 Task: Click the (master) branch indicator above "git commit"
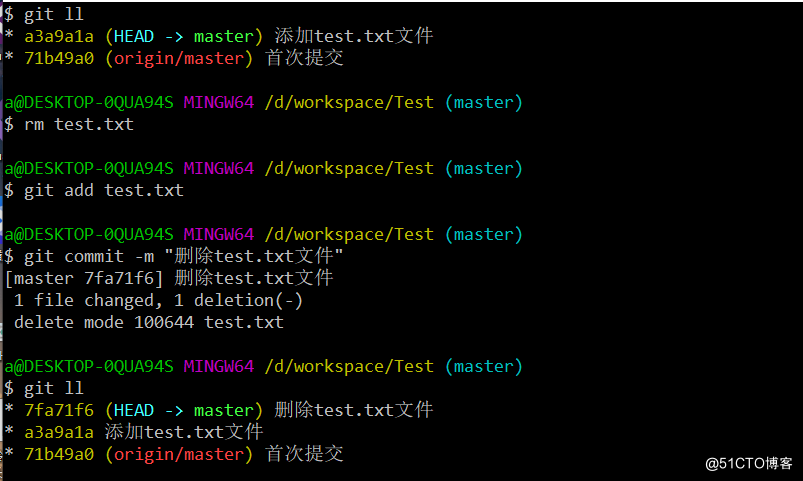click(x=484, y=234)
